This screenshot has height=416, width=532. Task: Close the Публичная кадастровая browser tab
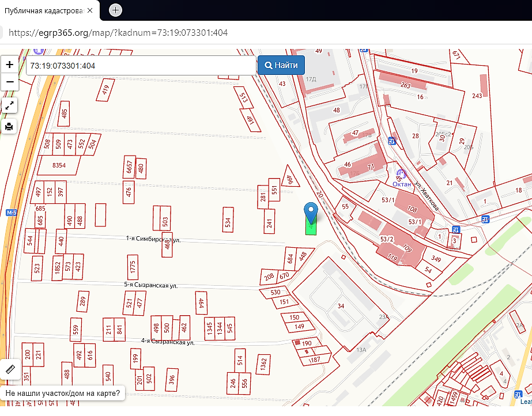coord(90,10)
